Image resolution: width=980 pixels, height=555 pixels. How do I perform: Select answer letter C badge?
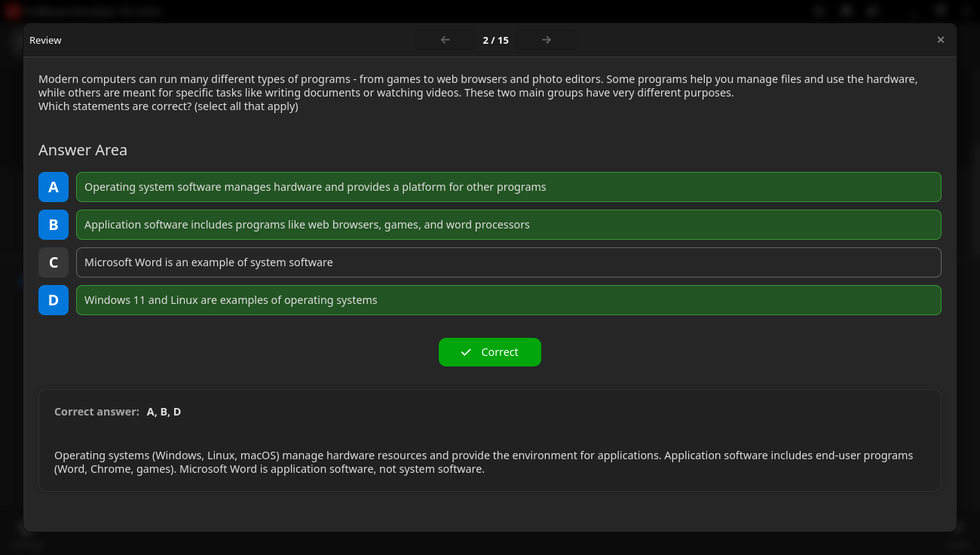(x=54, y=262)
